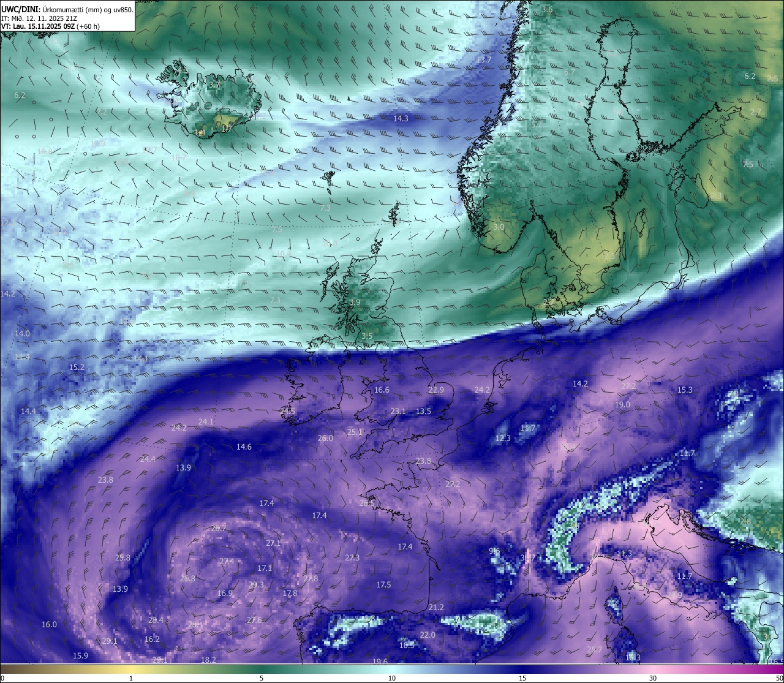Image resolution: width=784 pixels, height=683 pixels.
Task: Click the 16.9 value in the low
Action: 225,593
